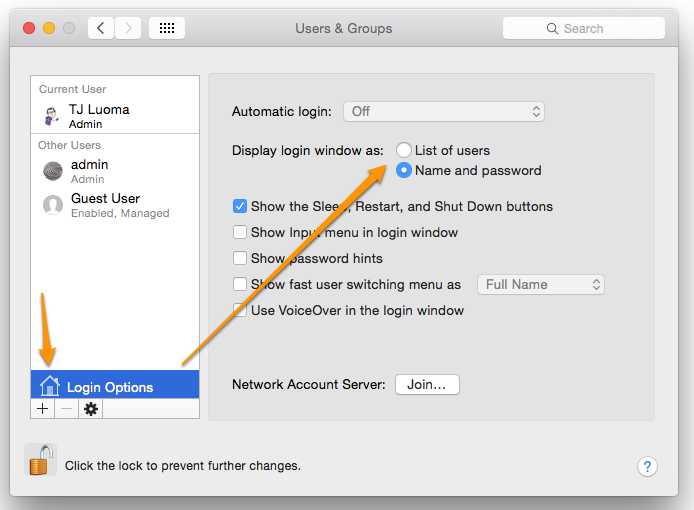The height and width of the screenshot is (510, 694).
Task: Select the admin user account
Action: (x=115, y=171)
